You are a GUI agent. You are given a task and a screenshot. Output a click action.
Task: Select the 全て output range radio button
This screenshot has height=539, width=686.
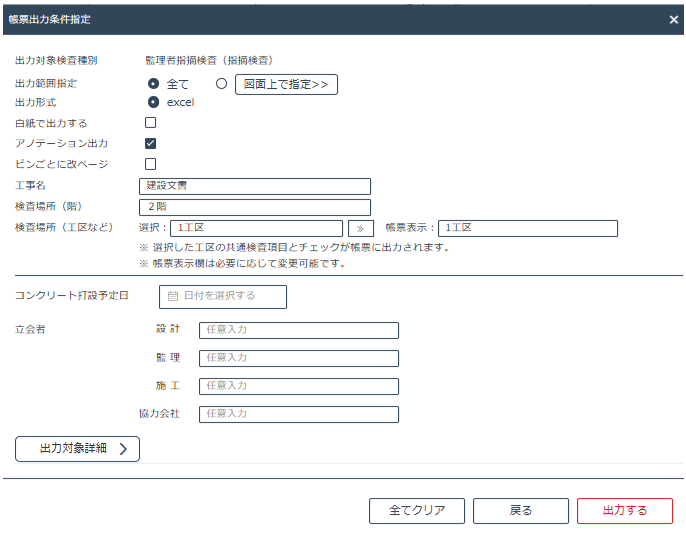pos(154,84)
